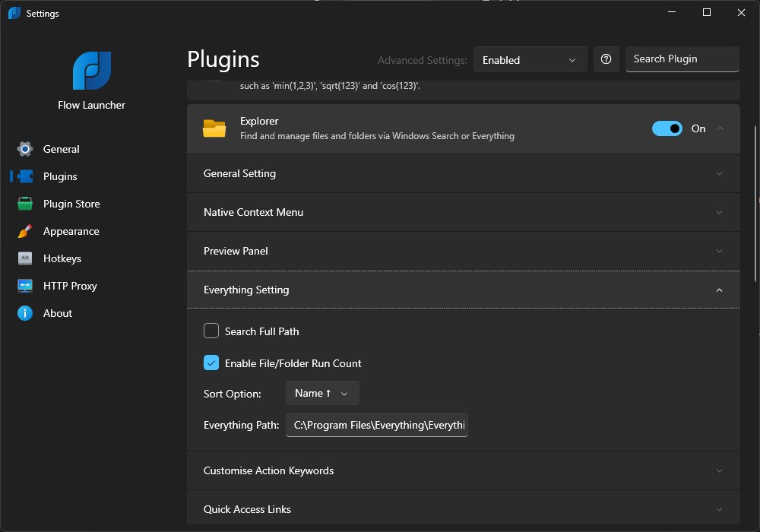Click the Hotkeys Alt key icon

[x=25, y=258]
